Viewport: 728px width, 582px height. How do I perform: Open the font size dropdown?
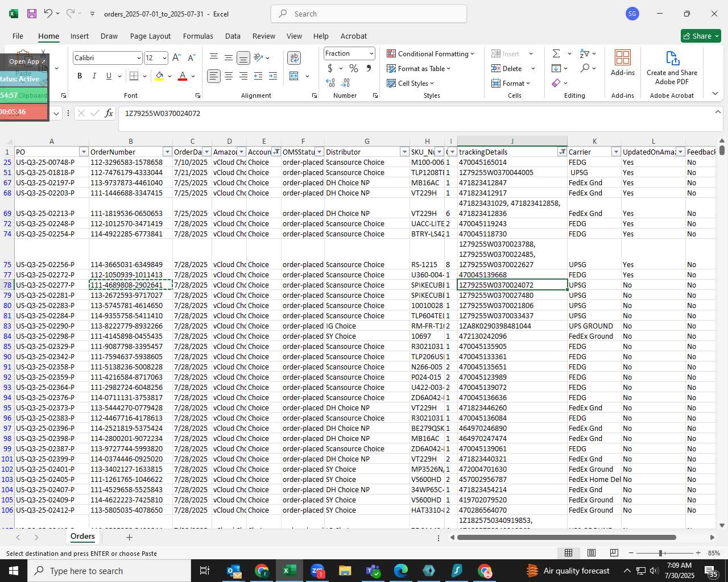164,58
